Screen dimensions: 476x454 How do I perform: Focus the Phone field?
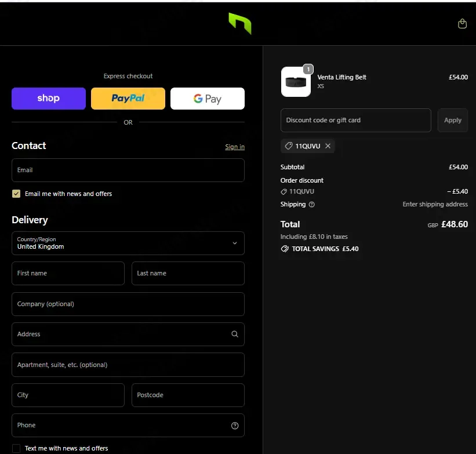[x=128, y=426]
